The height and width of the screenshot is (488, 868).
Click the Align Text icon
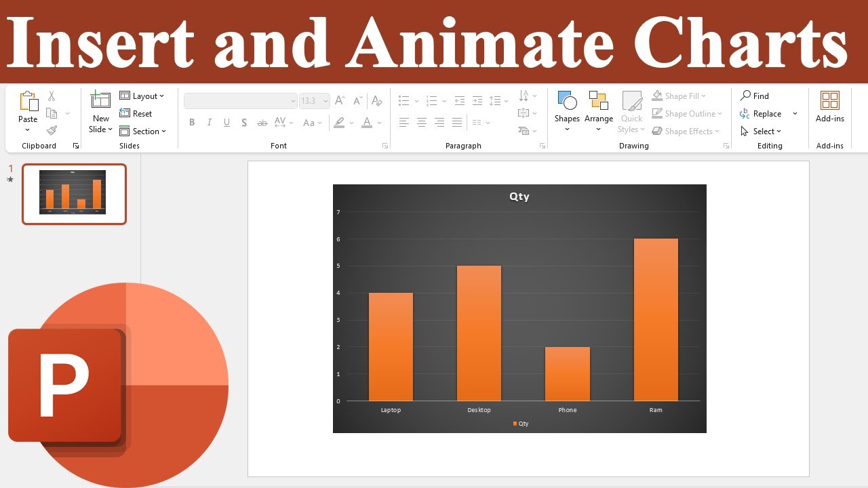click(x=524, y=113)
